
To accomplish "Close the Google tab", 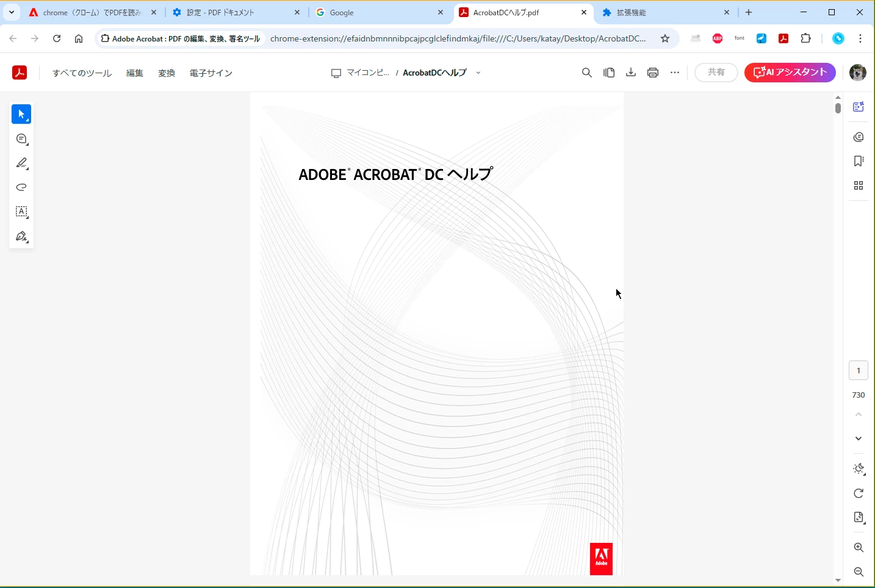I will tap(441, 12).
